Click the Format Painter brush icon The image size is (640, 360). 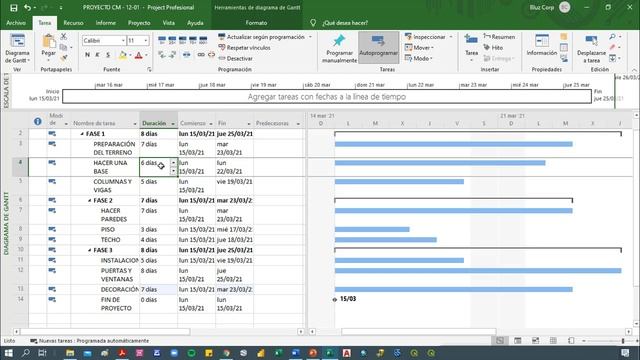click(64, 58)
